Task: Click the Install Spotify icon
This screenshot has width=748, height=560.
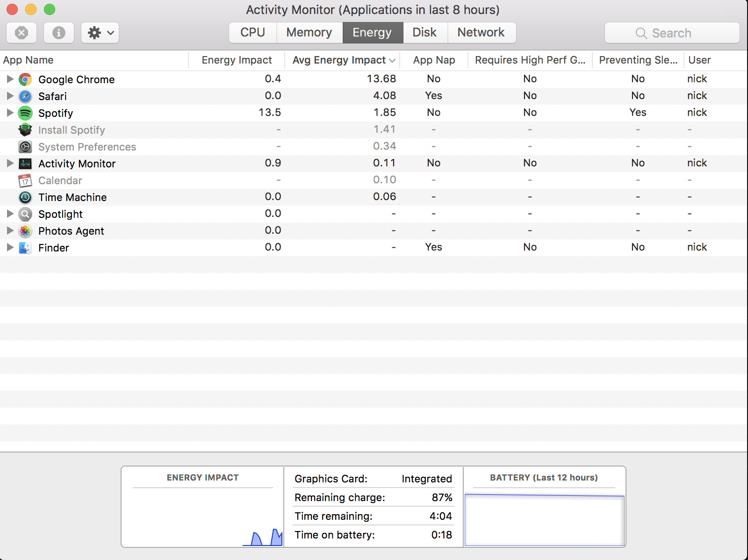Action: pyautogui.click(x=25, y=130)
